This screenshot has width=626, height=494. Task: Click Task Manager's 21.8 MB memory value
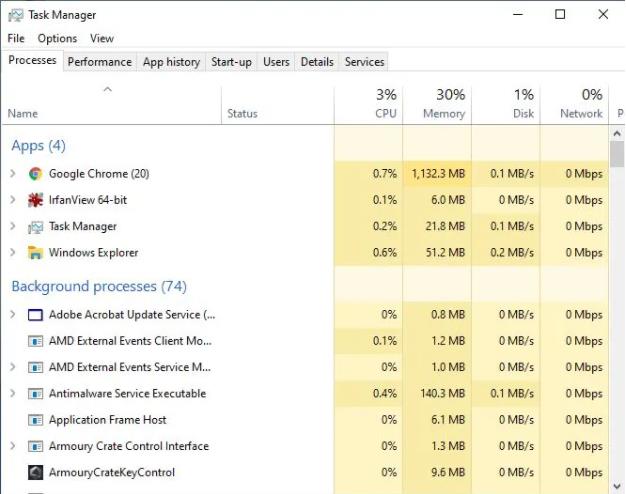(x=445, y=226)
